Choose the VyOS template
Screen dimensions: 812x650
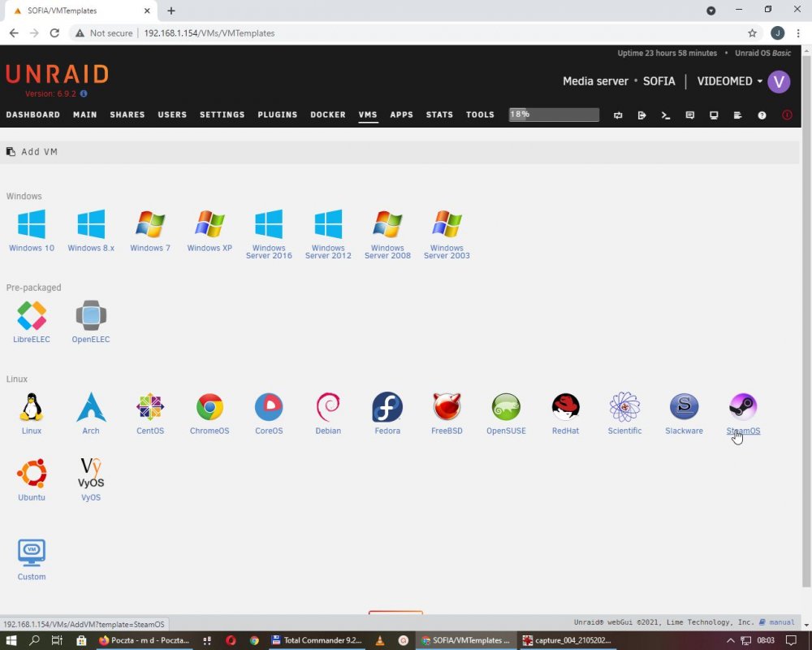tap(91, 479)
